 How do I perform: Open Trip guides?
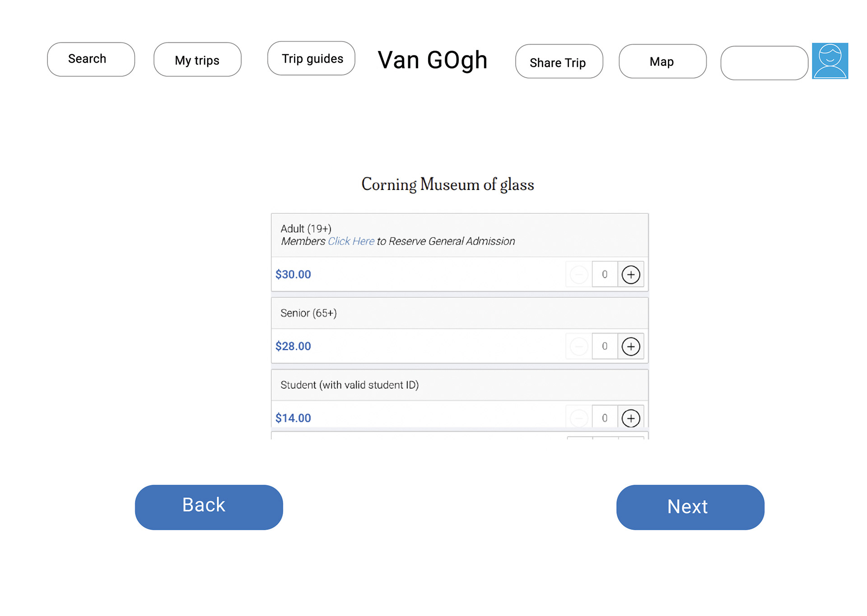(311, 58)
